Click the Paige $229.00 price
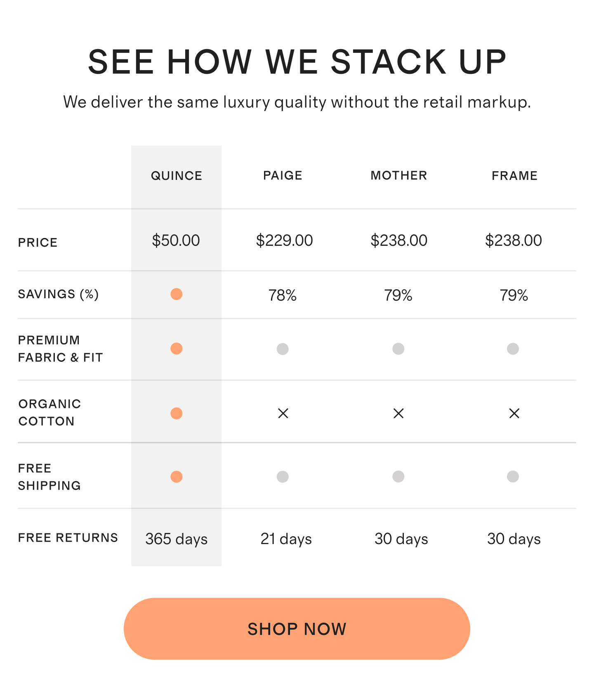Viewport: 594px width, 700px height. pos(284,240)
